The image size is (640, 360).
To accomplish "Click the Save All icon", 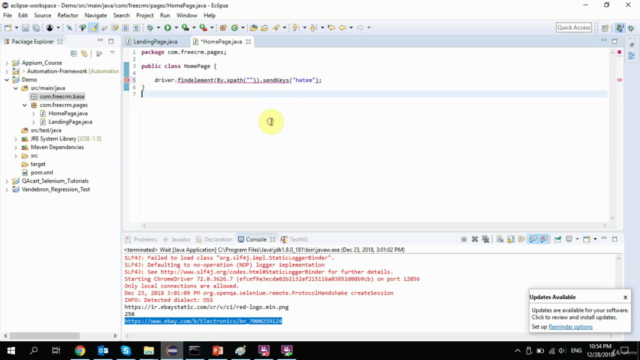I will point(36,28).
